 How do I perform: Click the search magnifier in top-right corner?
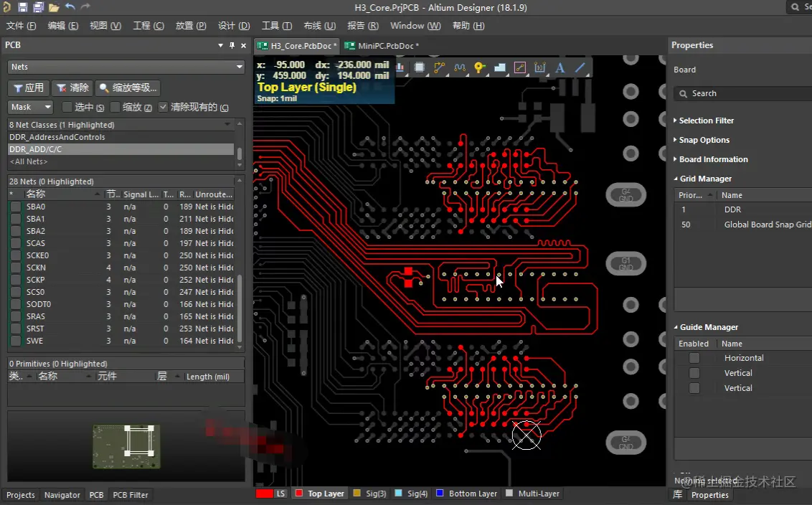click(795, 7)
